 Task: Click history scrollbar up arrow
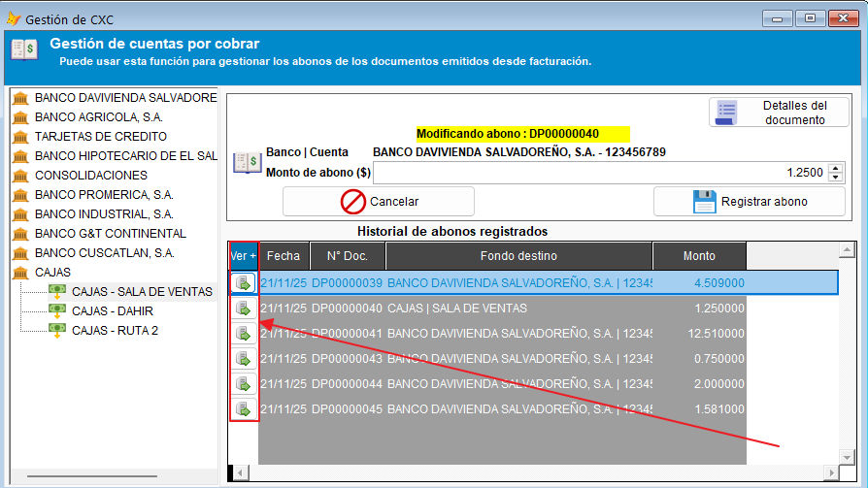[847, 250]
